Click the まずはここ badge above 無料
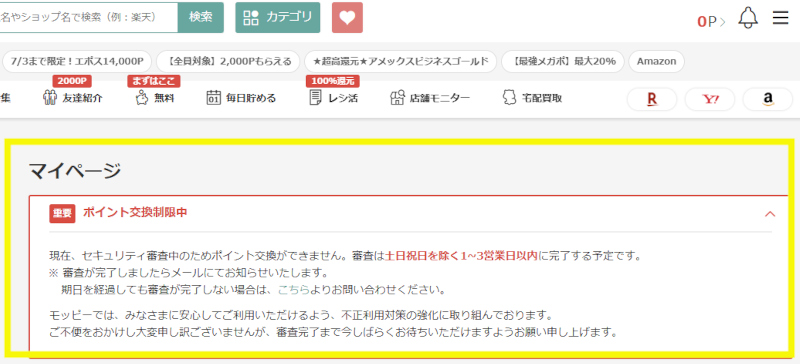 click(x=154, y=81)
